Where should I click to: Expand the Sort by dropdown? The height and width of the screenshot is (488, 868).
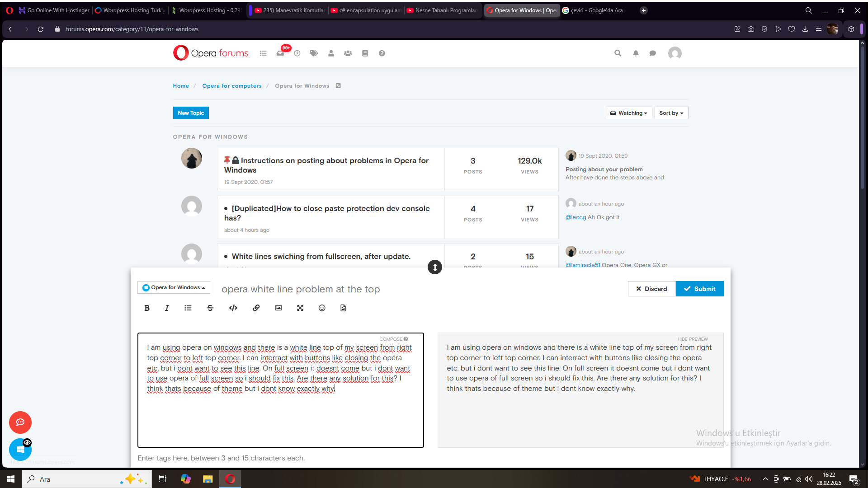point(671,113)
